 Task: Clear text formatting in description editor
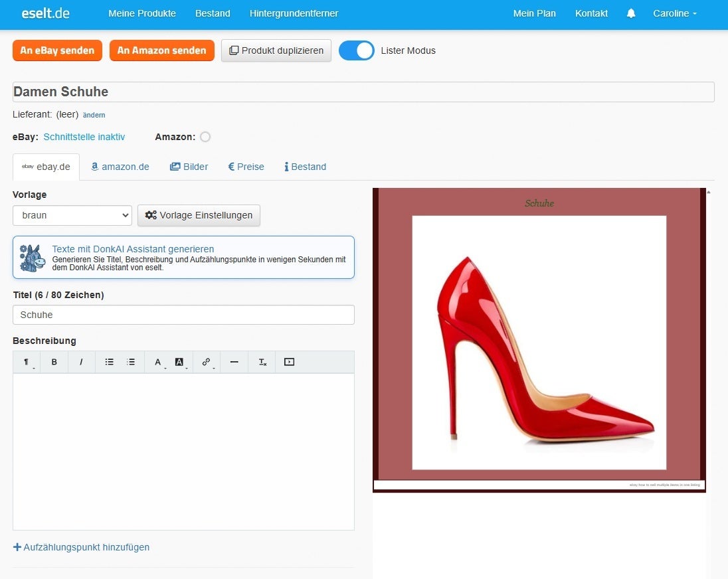tap(262, 362)
